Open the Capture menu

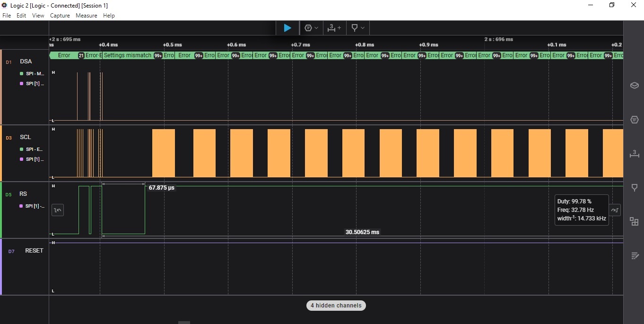(60, 16)
